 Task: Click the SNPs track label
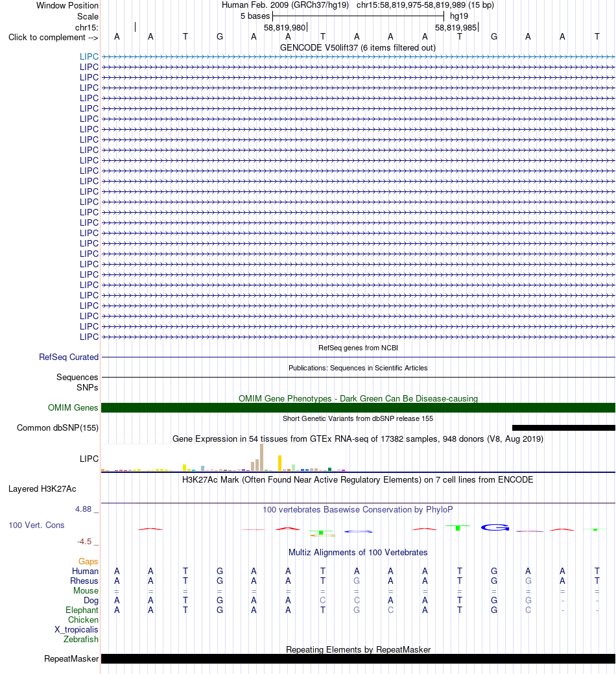pyautogui.click(x=87, y=387)
